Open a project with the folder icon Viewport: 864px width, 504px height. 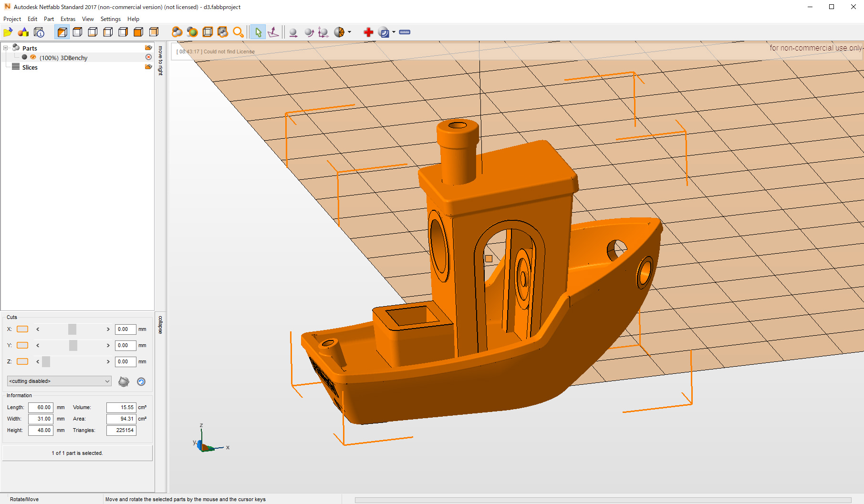(x=8, y=32)
